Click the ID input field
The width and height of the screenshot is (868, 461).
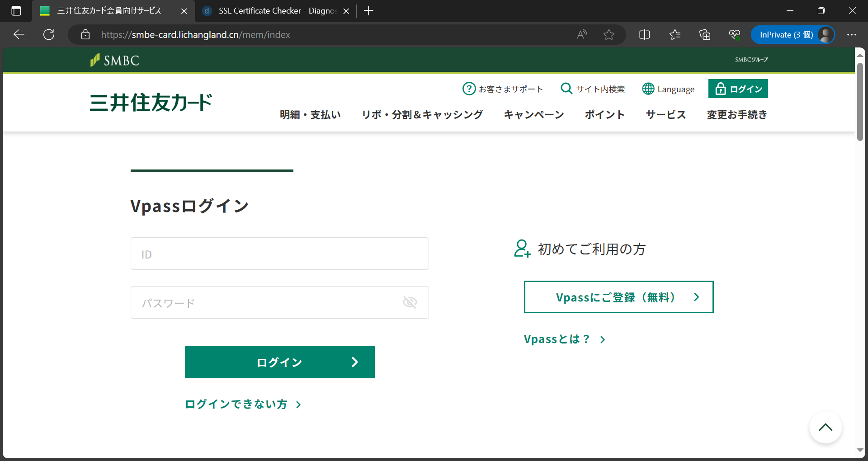pyautogui.click(x=280, y=254)
